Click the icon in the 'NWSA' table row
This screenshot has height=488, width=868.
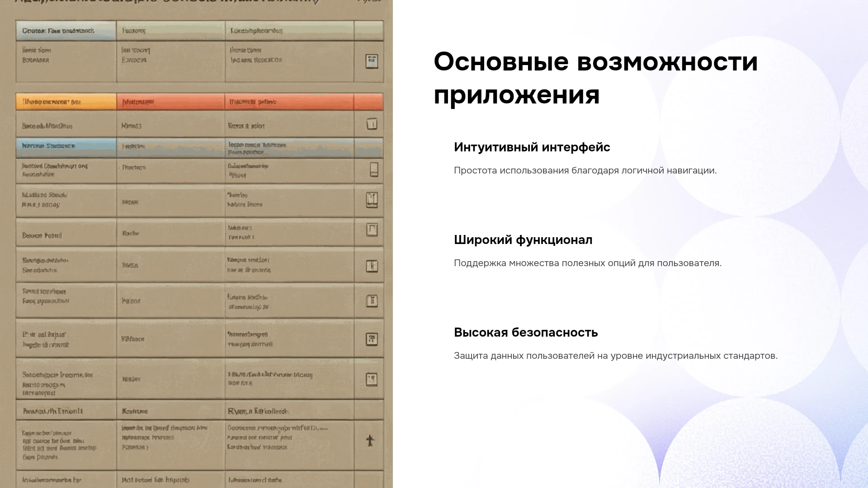coord(372,266)
